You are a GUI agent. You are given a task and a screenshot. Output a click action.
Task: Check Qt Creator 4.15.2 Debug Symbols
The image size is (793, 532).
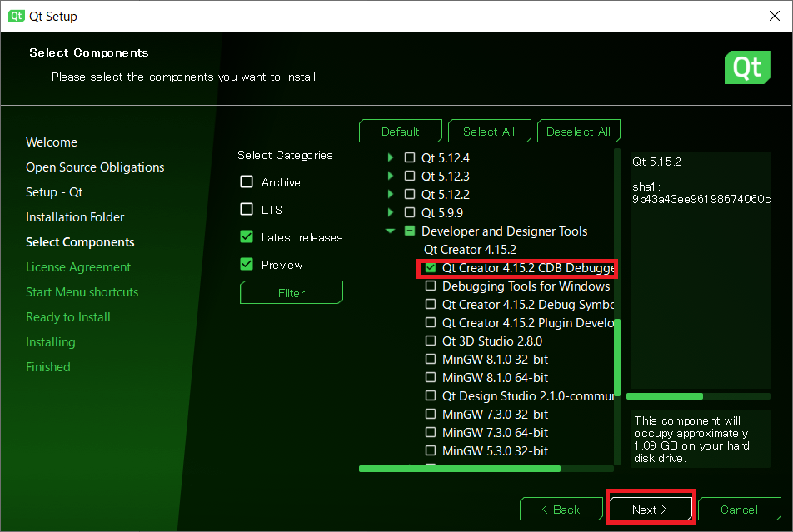coord(431,304)
